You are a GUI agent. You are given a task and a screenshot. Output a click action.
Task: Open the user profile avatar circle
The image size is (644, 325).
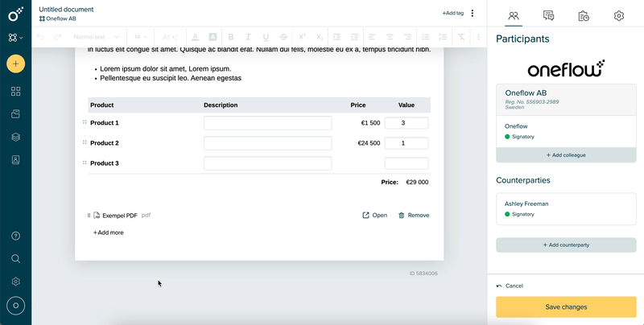15,306
